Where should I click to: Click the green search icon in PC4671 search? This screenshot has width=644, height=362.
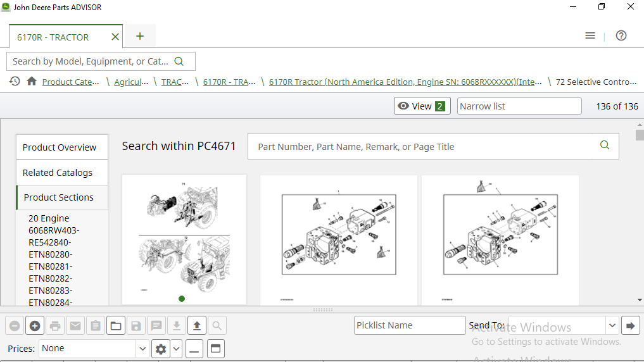(x=605, y=145)
